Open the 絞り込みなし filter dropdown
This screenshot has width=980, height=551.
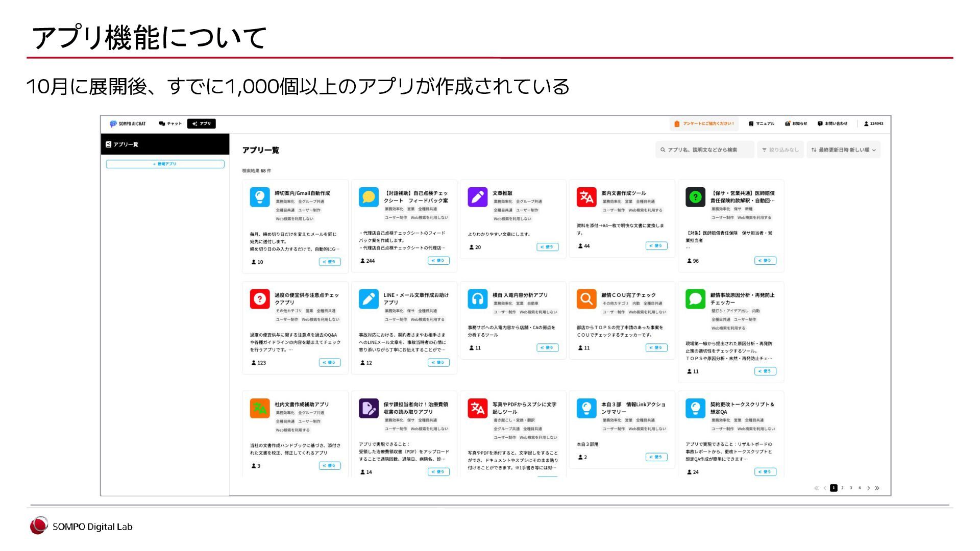pyautogui.click(x=780, y=150)
